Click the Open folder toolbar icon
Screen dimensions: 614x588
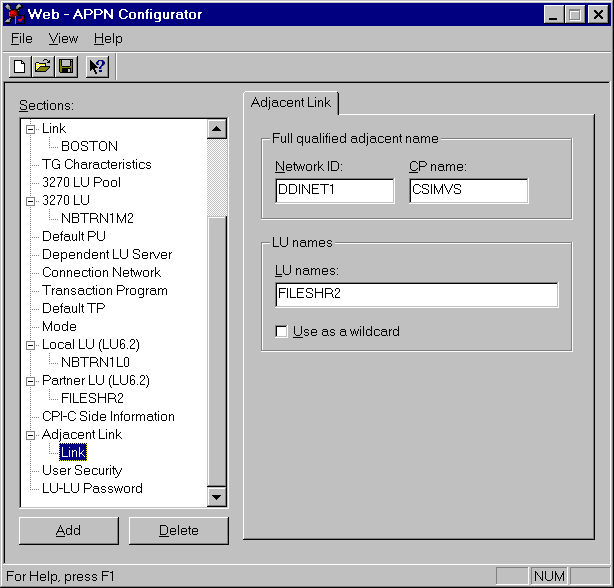click(x=42, y=67)
